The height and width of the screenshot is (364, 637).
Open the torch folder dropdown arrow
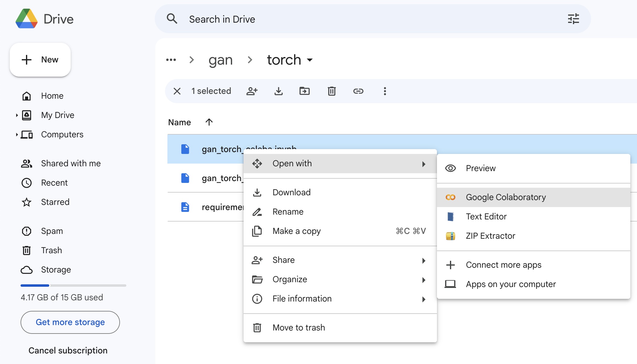coord(310,60)
